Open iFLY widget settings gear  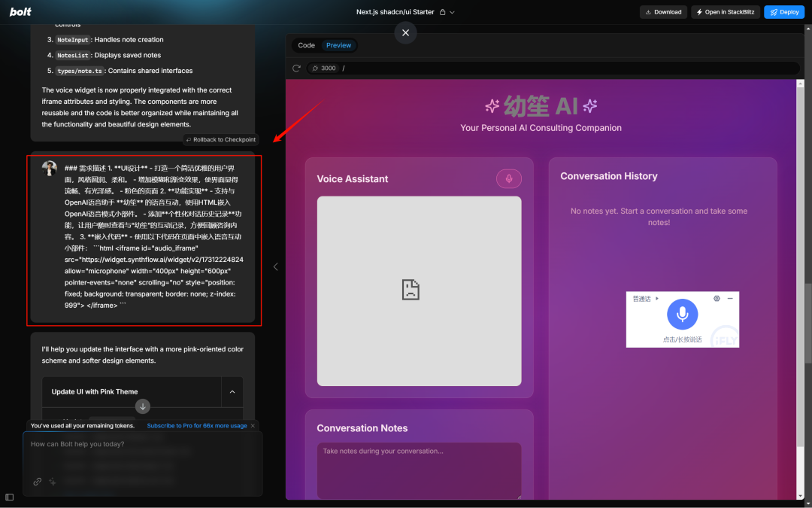coord(717,299)
